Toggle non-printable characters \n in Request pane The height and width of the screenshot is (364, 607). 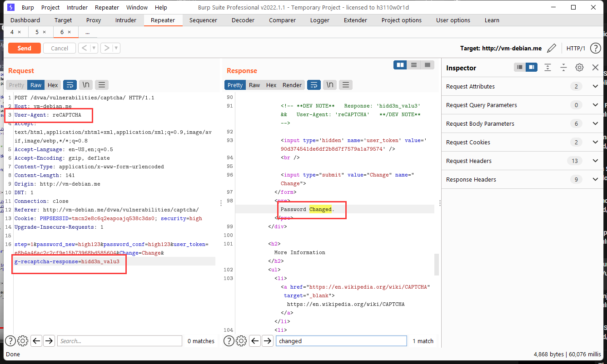tap(86, 85)
